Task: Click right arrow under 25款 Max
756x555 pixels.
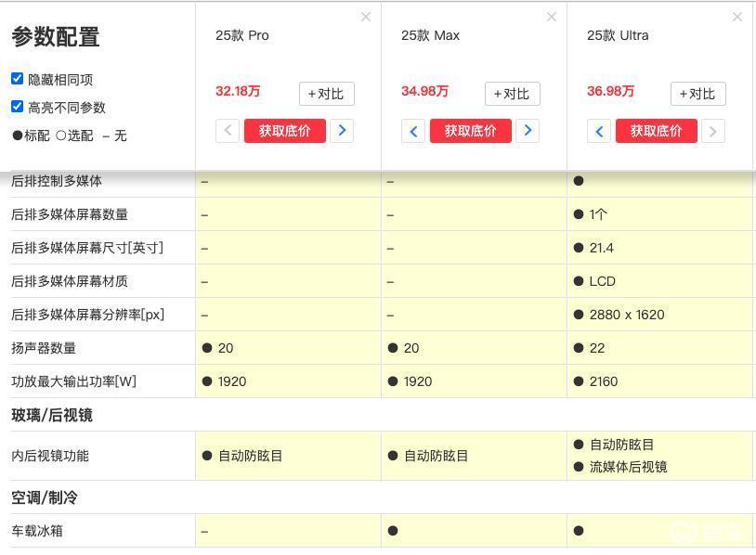Action: click(x=528, y=131)
